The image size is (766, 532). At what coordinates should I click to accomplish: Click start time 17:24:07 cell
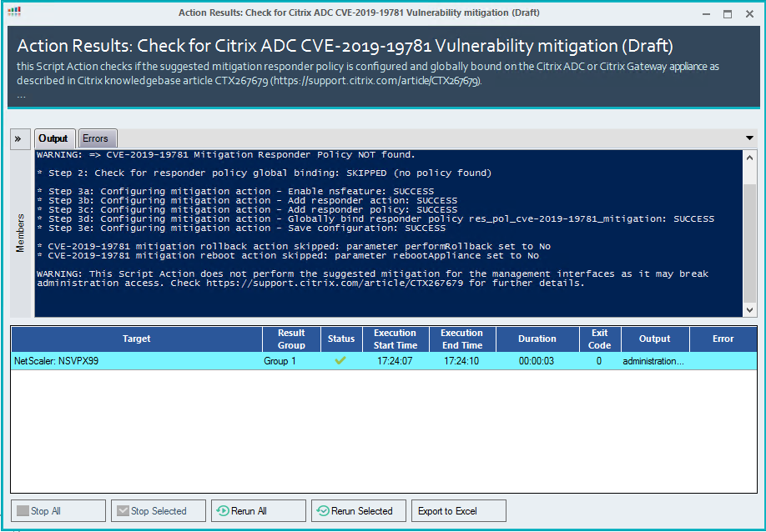(x=395, y=361)
